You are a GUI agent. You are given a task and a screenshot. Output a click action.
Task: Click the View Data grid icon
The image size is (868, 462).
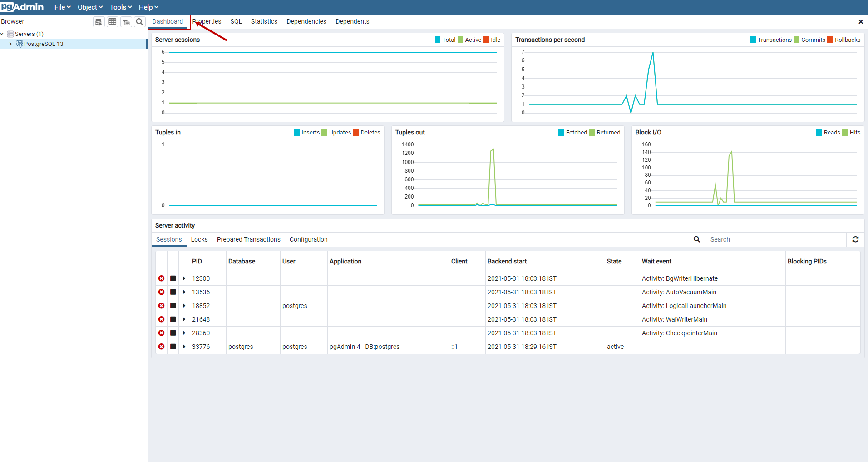tap(112, 21)
